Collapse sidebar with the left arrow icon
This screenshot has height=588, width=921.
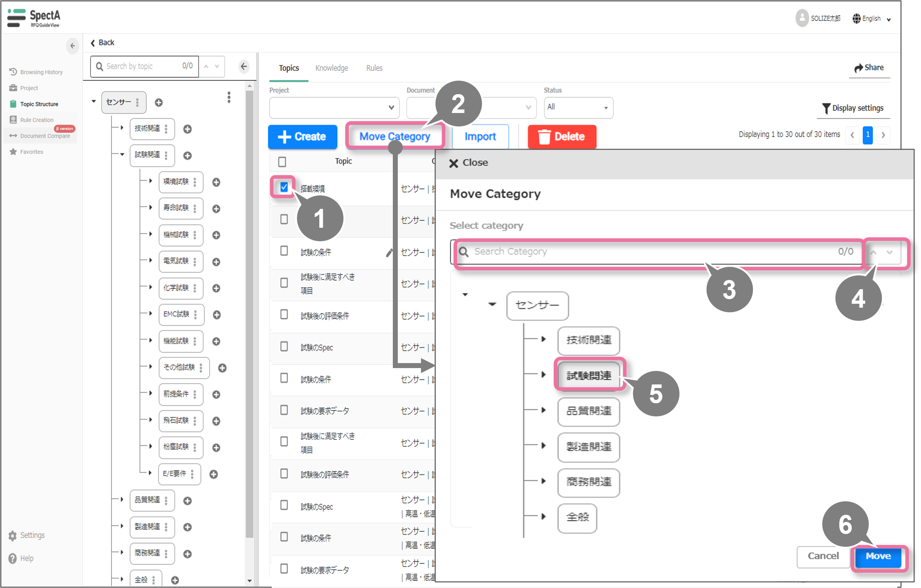(72, 46)
